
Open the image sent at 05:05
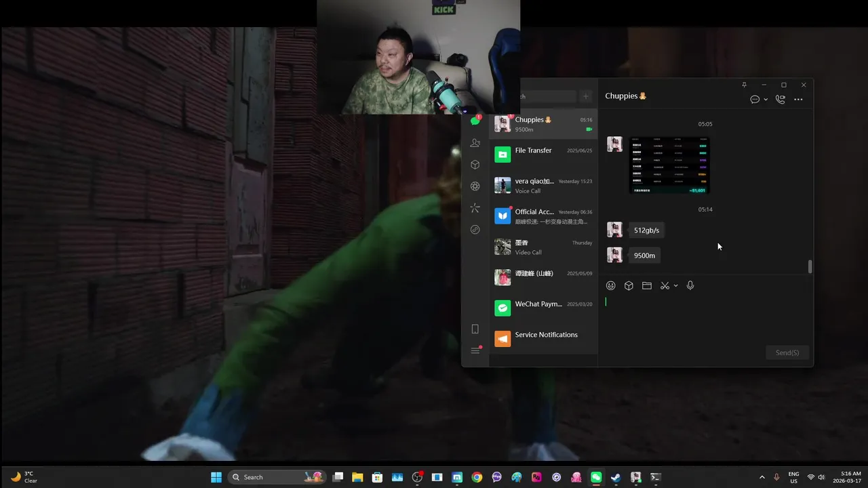[x=669, y=165]
